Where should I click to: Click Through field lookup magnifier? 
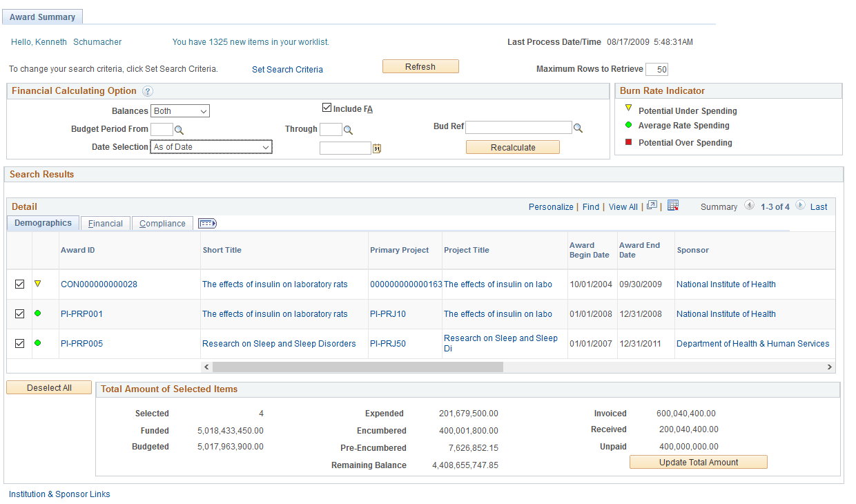[x=348, y=130]
